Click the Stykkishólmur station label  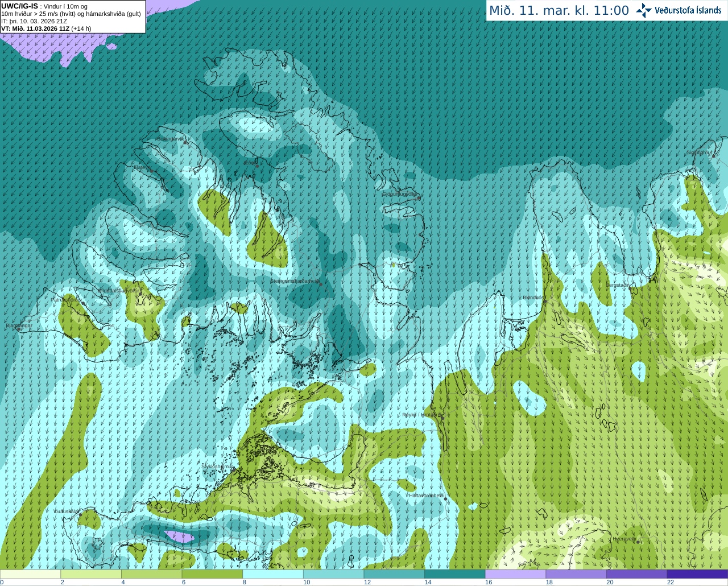(217, 467)
